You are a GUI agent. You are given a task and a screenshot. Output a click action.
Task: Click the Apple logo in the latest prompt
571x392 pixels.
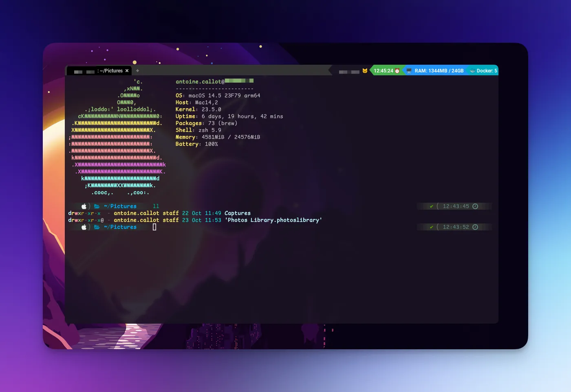click(84, 227)
